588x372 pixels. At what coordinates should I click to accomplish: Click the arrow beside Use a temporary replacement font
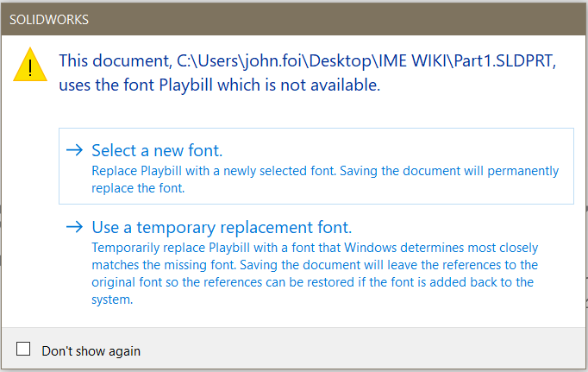pos(75,228)
